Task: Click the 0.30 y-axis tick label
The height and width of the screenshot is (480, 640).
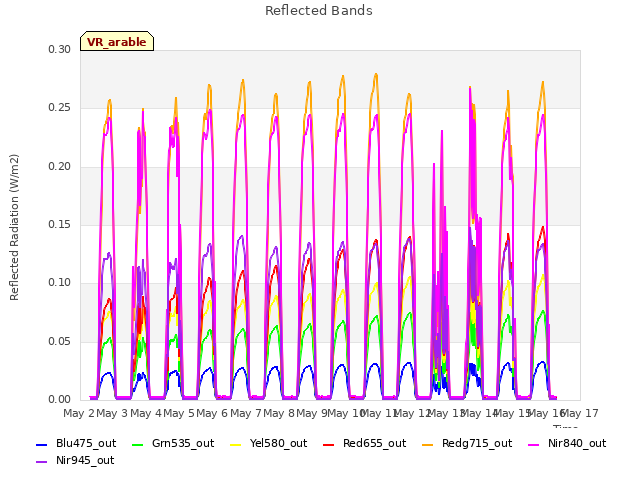Action: pyautogui.click(x=60, y=50)
